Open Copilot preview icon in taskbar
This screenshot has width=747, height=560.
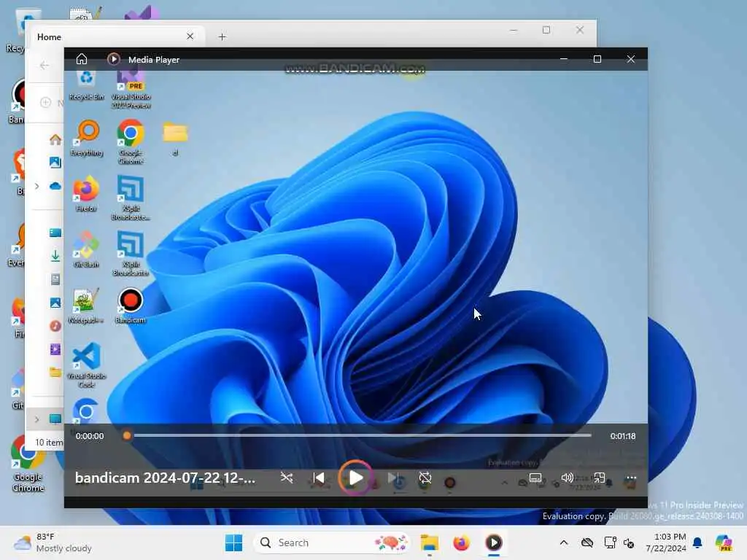724,542
